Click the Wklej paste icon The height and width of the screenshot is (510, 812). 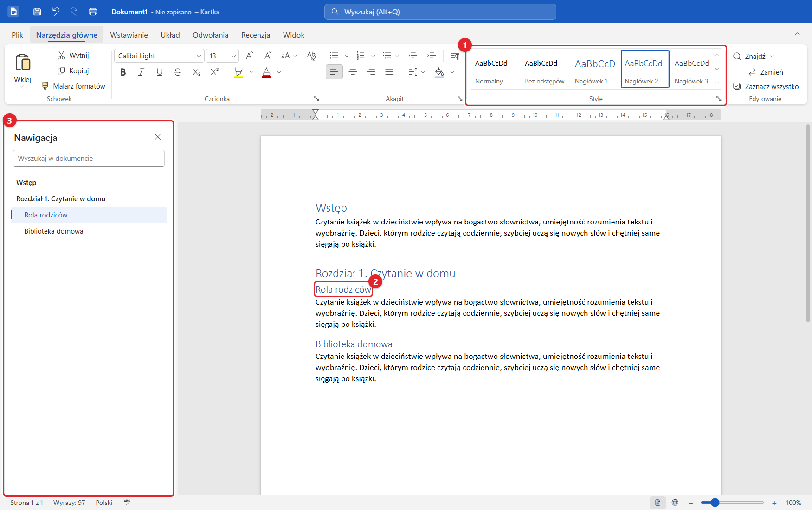pos(22,63)
